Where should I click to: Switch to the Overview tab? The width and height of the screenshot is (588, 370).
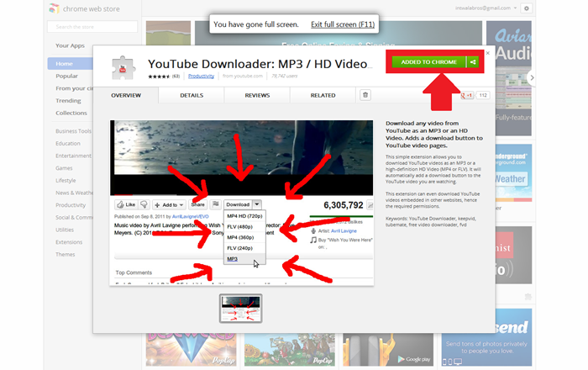point(126,95)
